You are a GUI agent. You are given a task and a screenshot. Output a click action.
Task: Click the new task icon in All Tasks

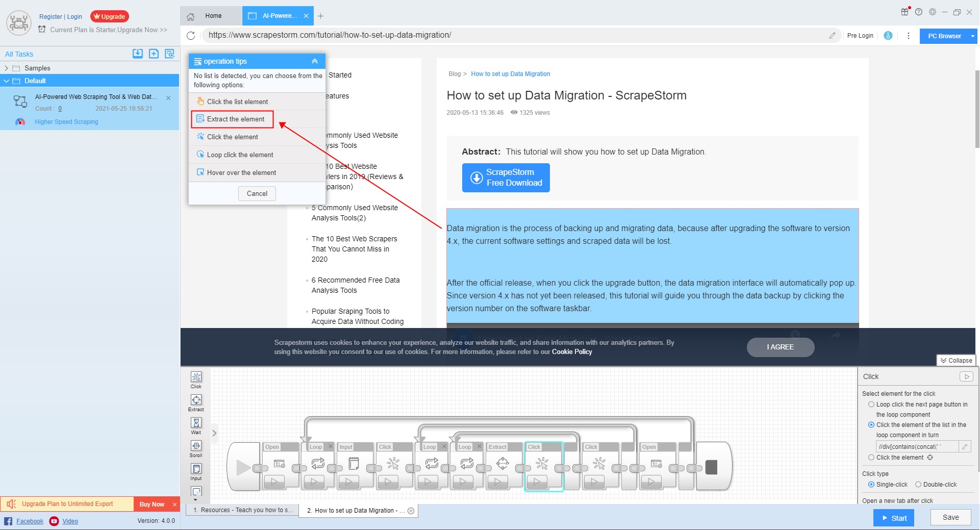pos(154,54)
